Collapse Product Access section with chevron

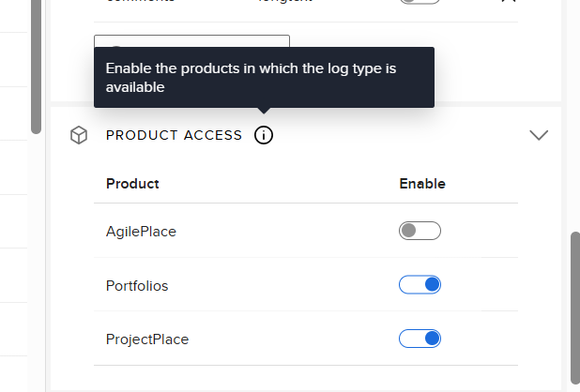point(539,135)
